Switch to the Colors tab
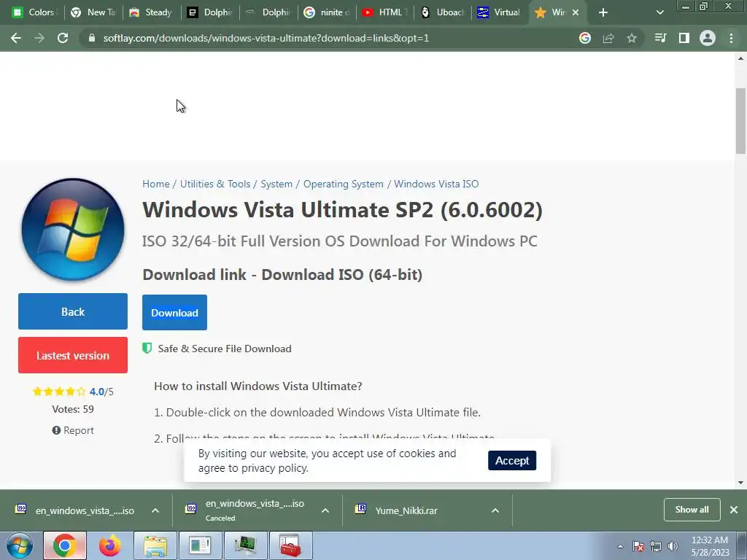The height and width of the screenshot is (560, 747). (x=34, y=12)
